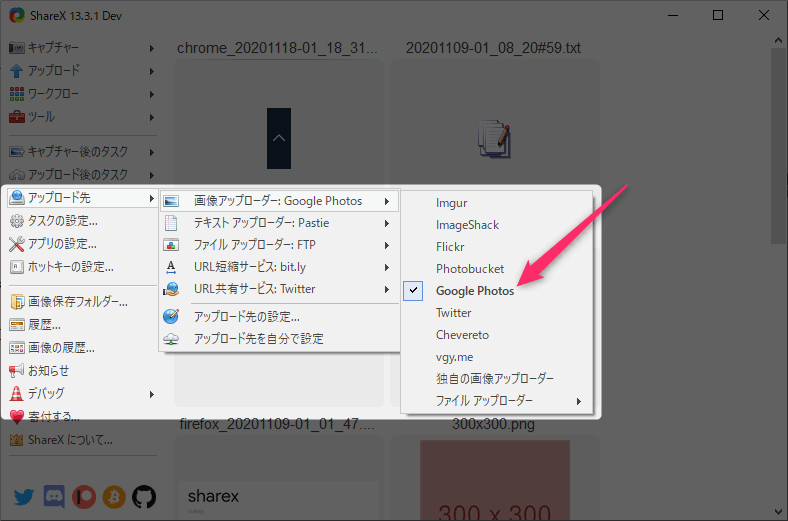Expand the ツール submenu arrow
788x521 pixels.
click(152, 117)
